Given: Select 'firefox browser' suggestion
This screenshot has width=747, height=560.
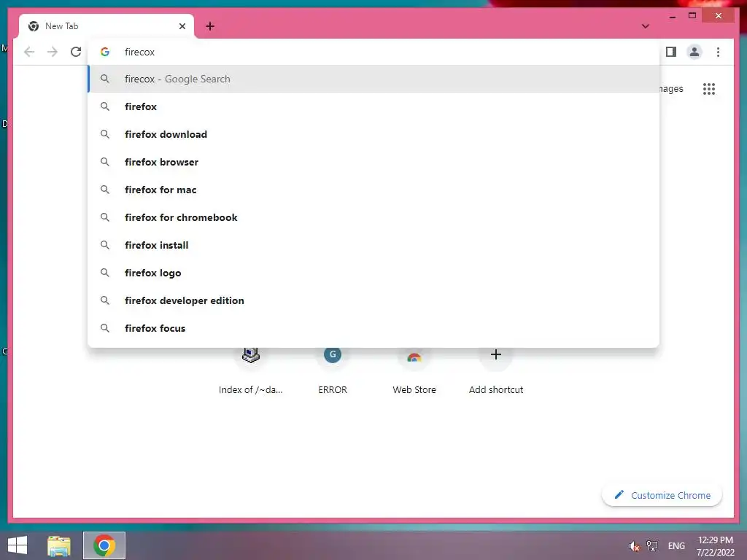Looking at the screenshot, I should coord(374,162).
